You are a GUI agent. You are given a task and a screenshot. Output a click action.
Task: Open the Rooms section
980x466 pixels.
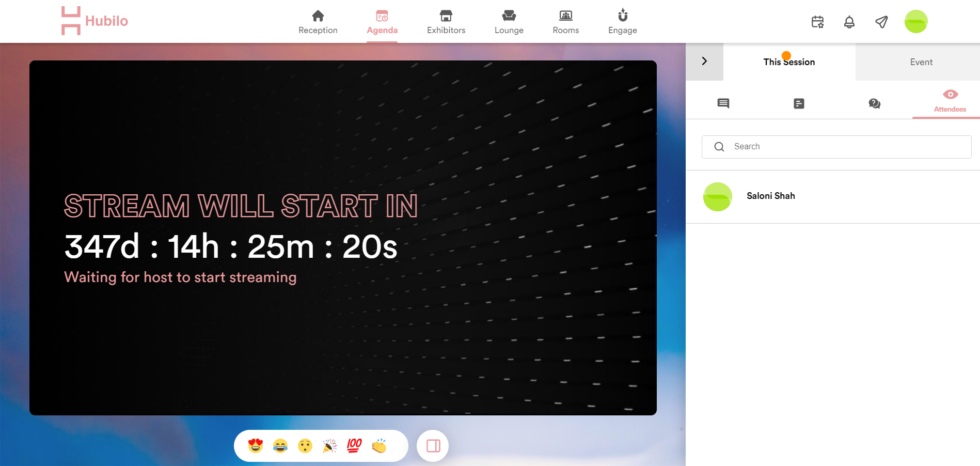[x=566, y=22]
